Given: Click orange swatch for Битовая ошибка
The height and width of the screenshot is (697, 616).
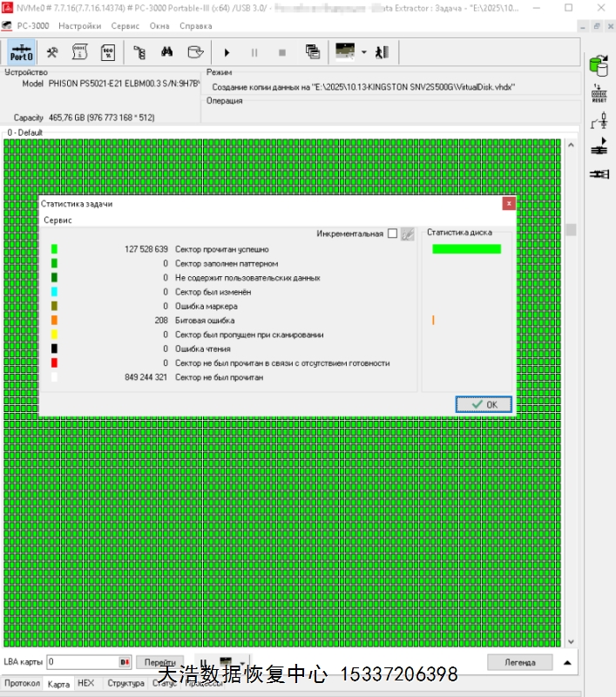Looking at the screenshot, I should pos(54,321).
